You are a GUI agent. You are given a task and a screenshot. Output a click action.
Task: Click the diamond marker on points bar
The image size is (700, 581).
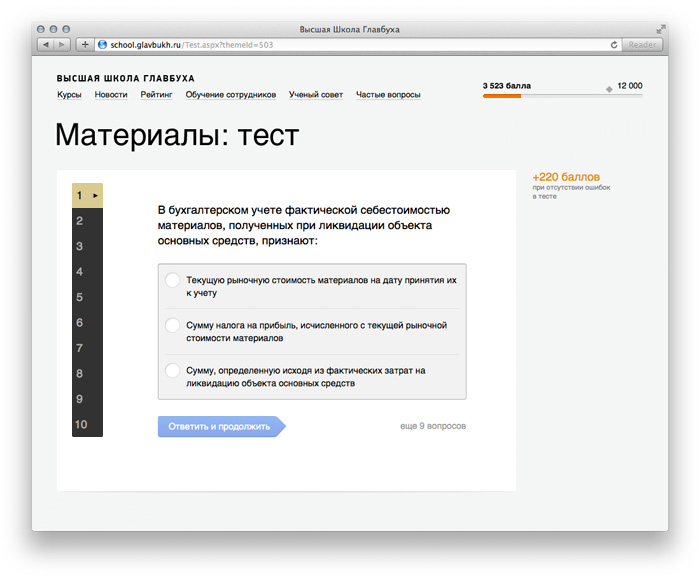(x=609, y=90)
